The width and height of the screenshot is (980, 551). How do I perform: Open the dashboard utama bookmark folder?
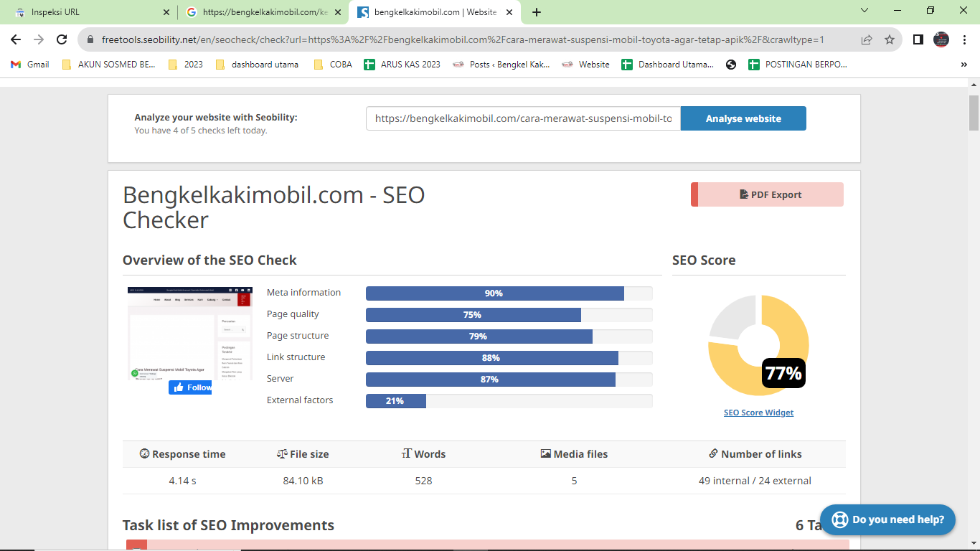257,65
